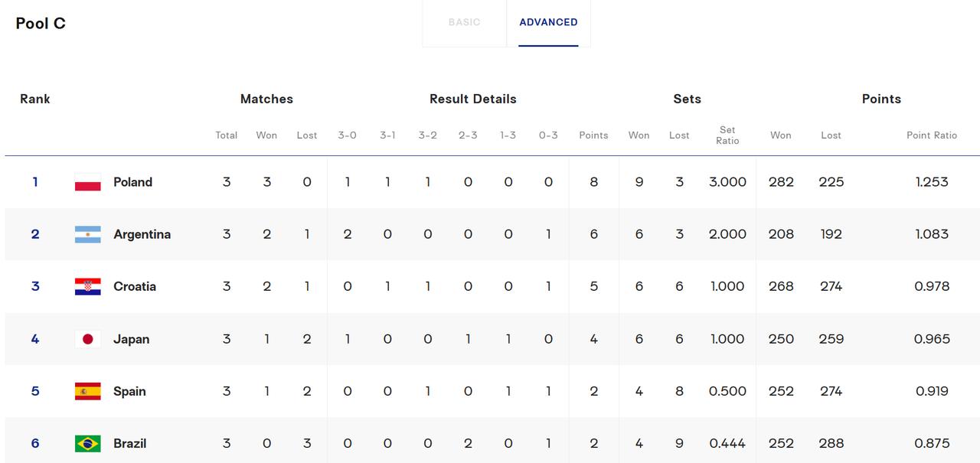The image size is (980, 463).
Task: Click the Rank column header
Action: point(35,99)
